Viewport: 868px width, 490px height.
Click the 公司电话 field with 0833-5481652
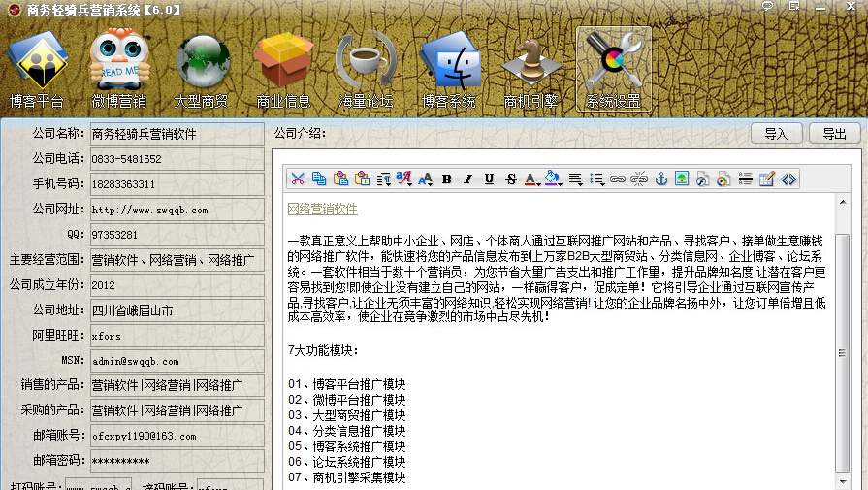coord(177,159)
